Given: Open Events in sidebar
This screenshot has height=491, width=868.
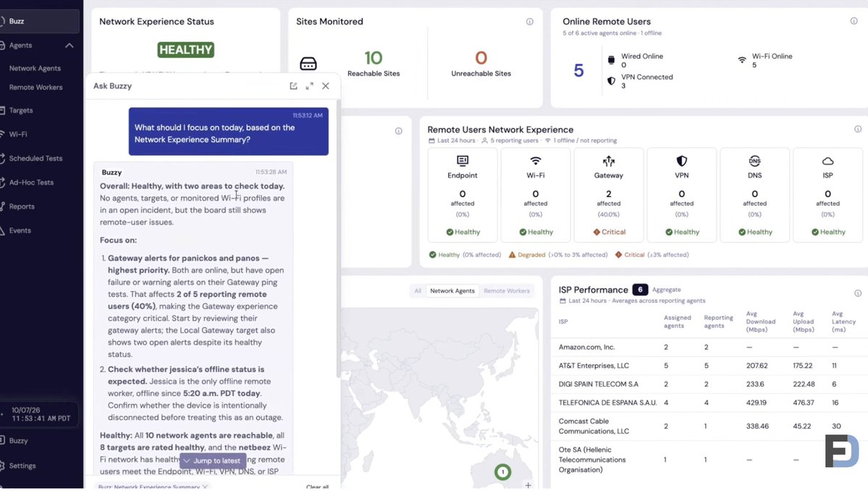Looking at the screenshot, I should tap(20, 230).
